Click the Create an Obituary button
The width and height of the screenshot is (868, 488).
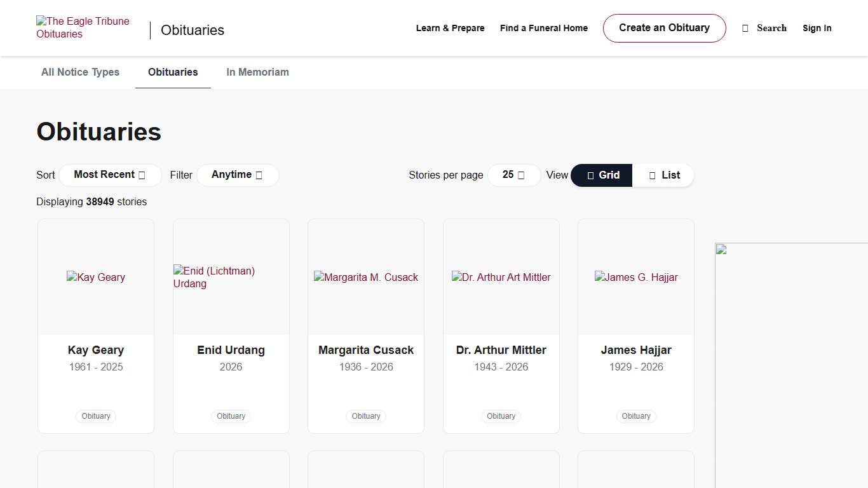point(664,28)
